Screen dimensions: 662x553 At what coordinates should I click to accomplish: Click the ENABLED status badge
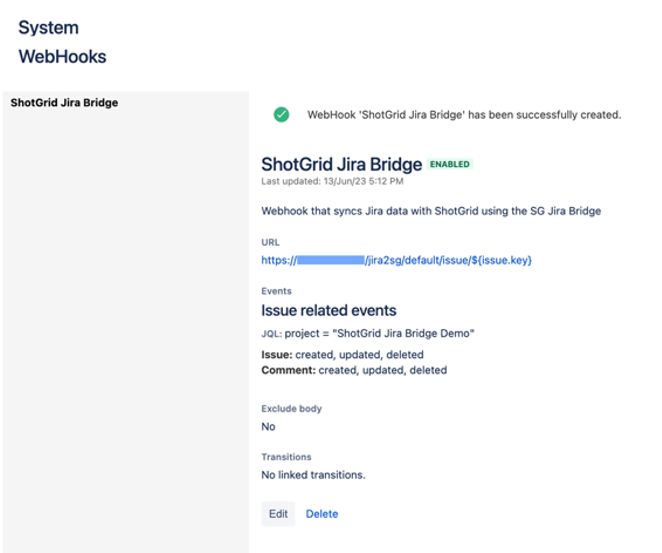450,164
